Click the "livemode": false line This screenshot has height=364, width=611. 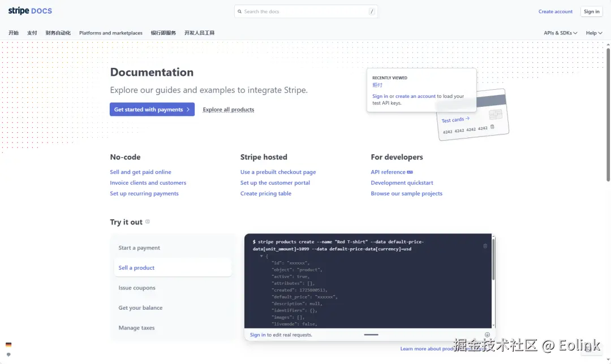[294, 324]
